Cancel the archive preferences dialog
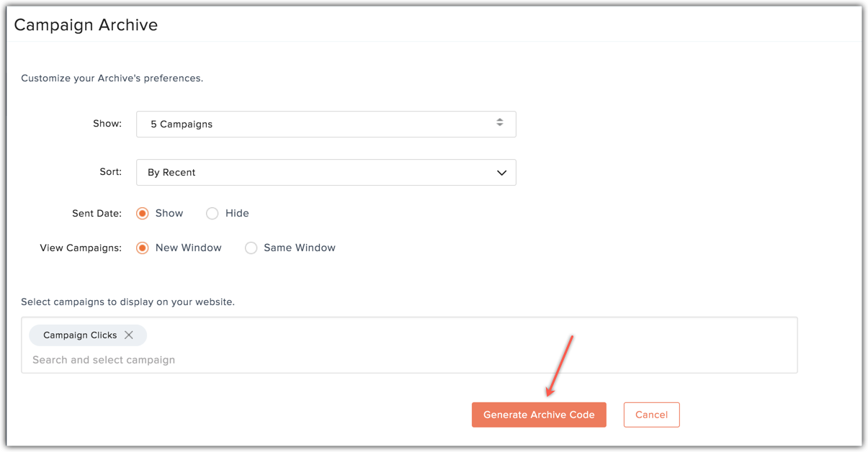 click(x=651, y=415)
